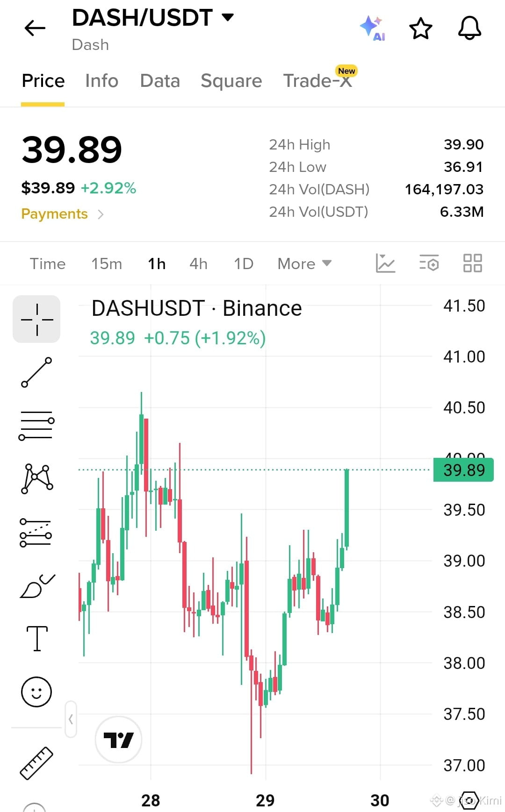Select the brush drawing tool
This screenshot has width=505, height=812.
37,586
